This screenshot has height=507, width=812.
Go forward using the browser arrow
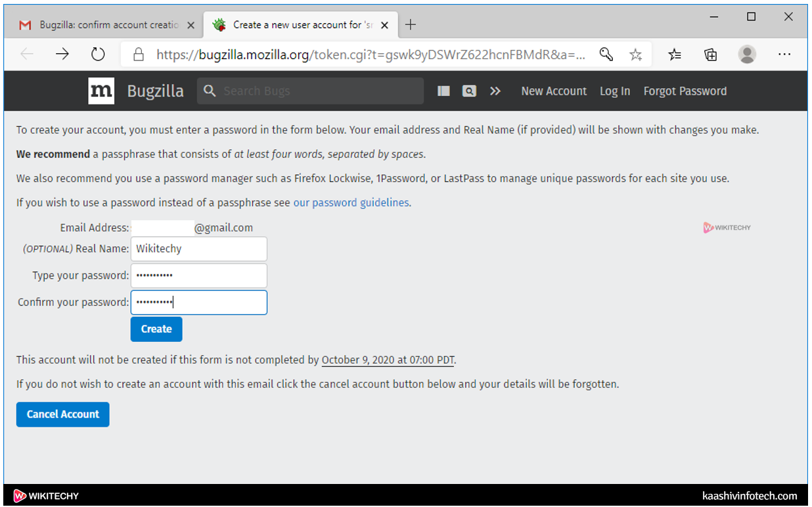[62, 55]
